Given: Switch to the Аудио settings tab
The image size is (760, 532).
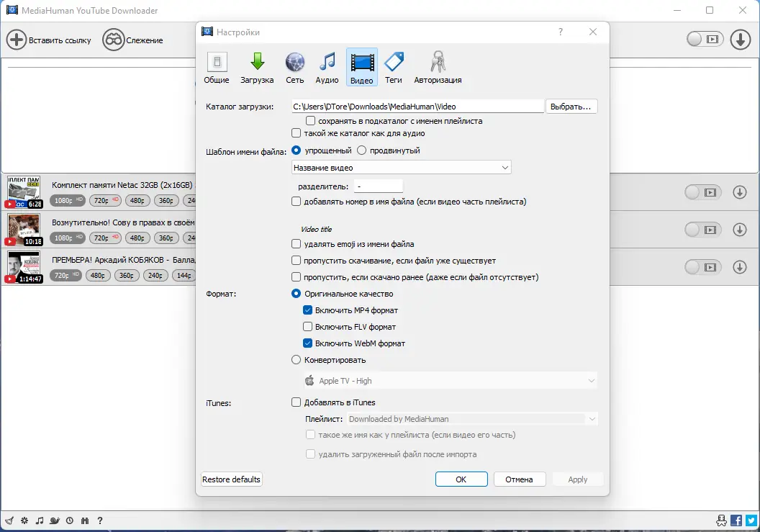Looking at the screenshot, I should point(327,68).
